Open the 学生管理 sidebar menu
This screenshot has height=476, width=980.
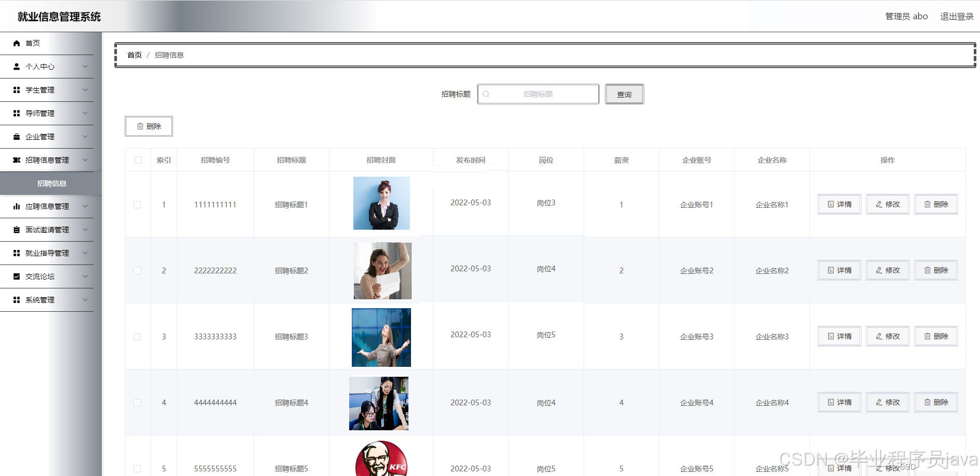point(47,90)
